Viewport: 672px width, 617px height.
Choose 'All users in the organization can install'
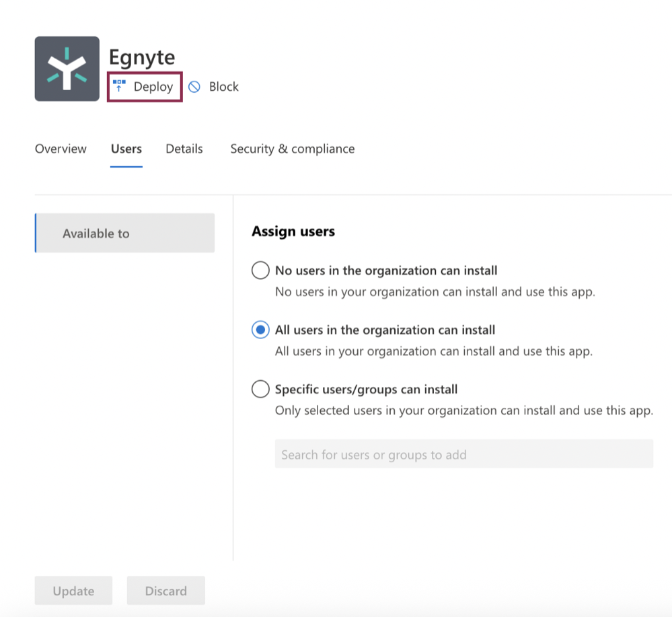[260, 330]
